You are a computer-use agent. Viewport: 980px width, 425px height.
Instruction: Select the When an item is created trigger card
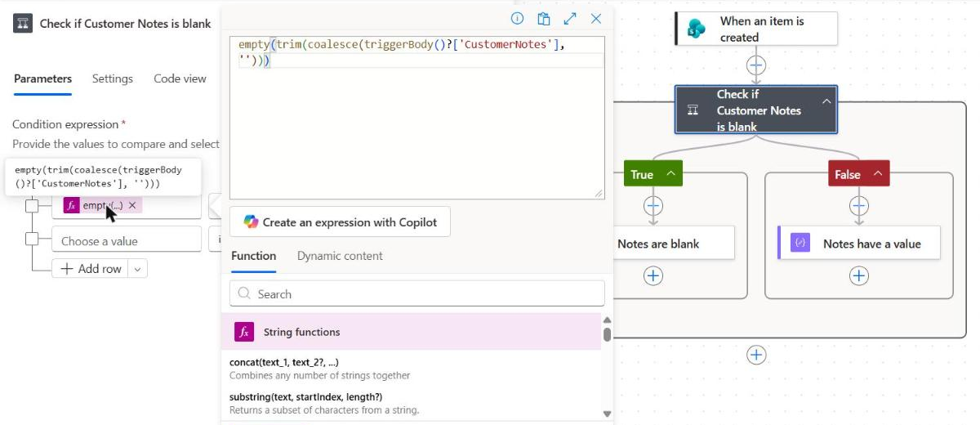coord(756,29)
